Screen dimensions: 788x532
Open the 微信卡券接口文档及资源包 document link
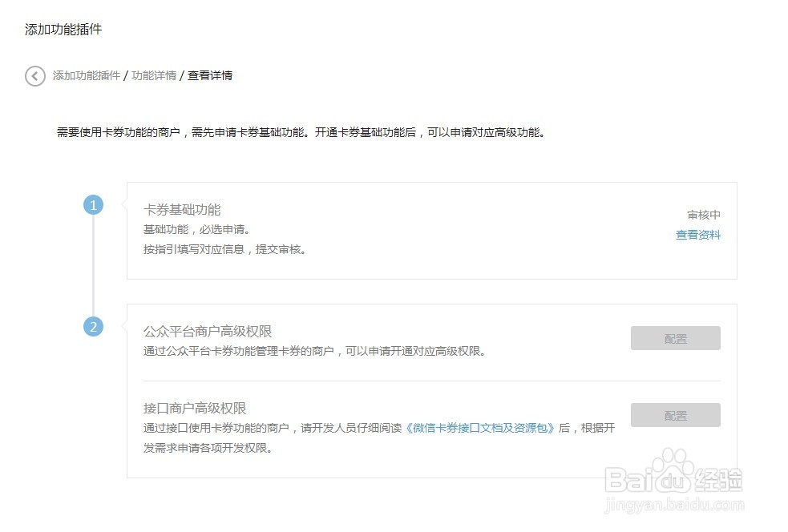click(482, 428)
